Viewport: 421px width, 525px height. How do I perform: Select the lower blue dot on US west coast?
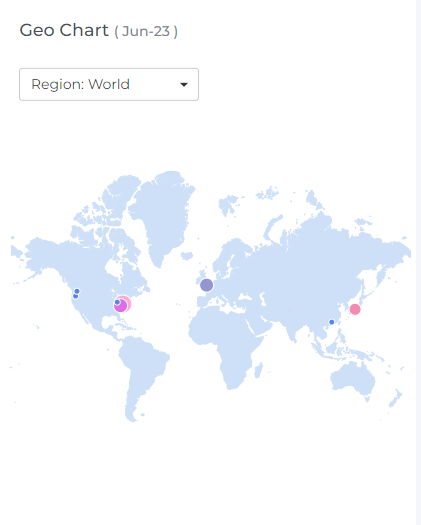(x=75, y=296)
